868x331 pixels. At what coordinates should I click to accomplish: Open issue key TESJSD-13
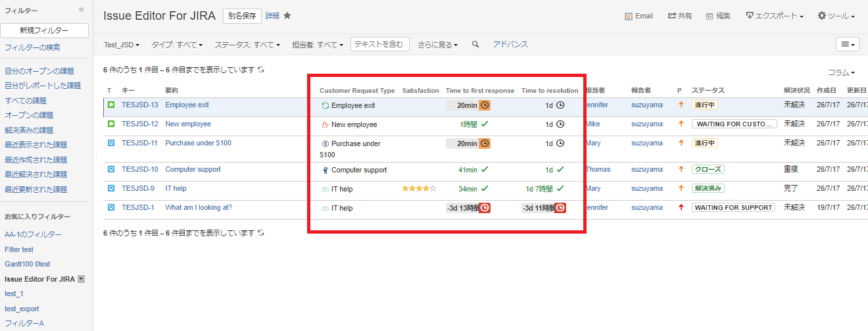click(140, 105)
